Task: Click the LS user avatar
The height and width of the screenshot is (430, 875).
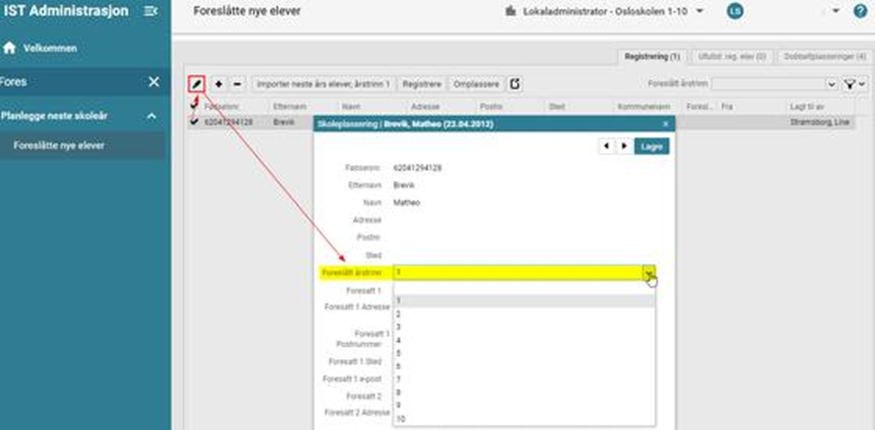Action: pos(735,11)
